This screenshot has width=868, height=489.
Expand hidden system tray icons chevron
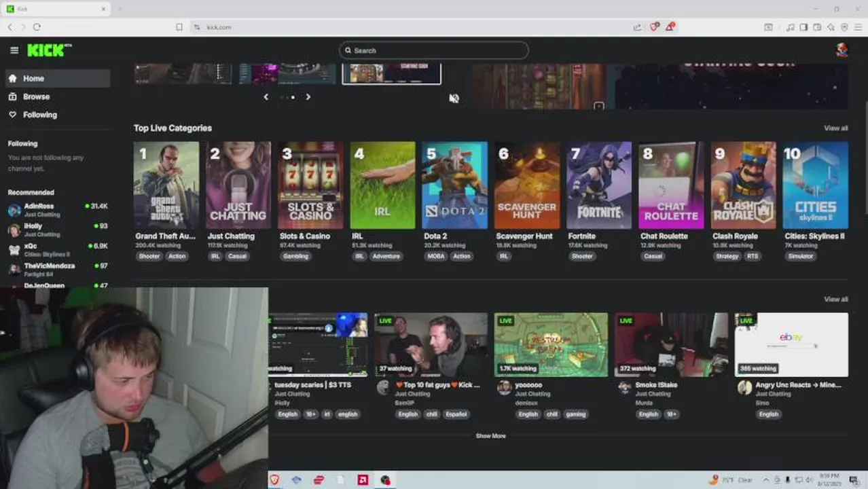[x=766, y=480]
